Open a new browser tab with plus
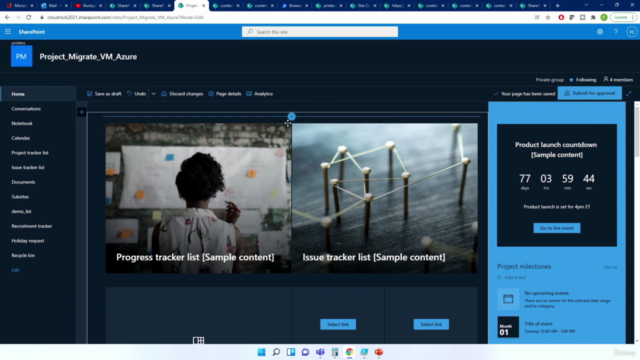640x360 pixels. 558,6
